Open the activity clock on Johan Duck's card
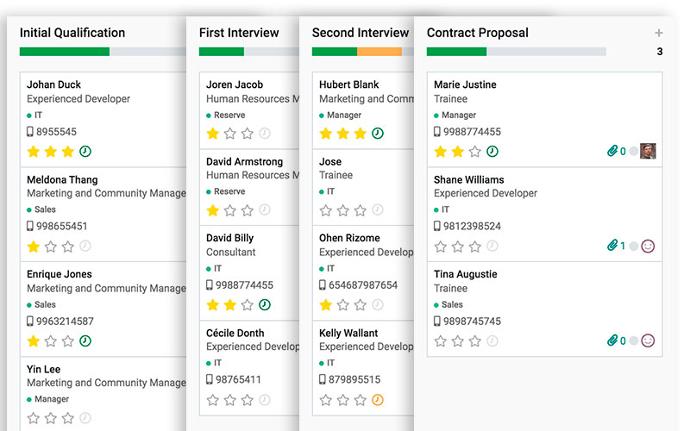 (x=85, y=151)
